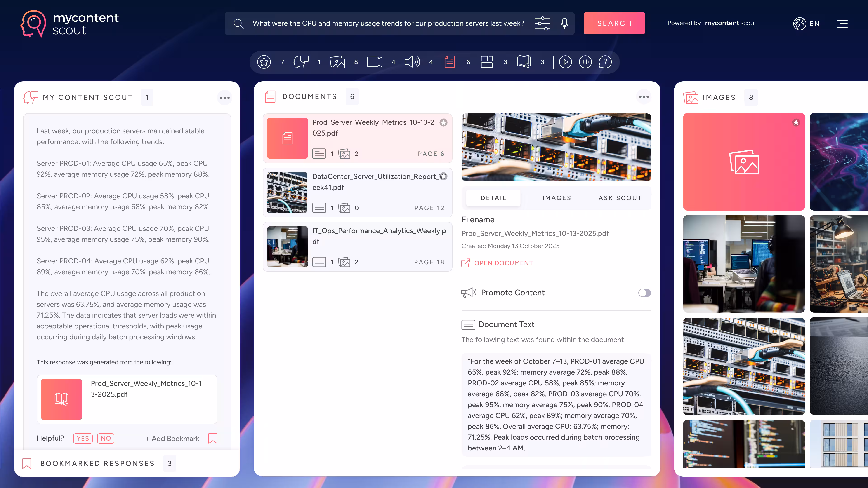868x488 pixels.
Task: Click the audio speaker results icon
Action: [412, 62]
